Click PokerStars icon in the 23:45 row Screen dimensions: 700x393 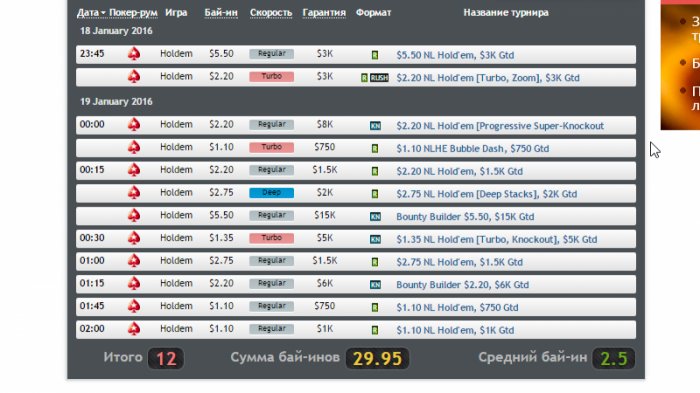pos(134,54)
